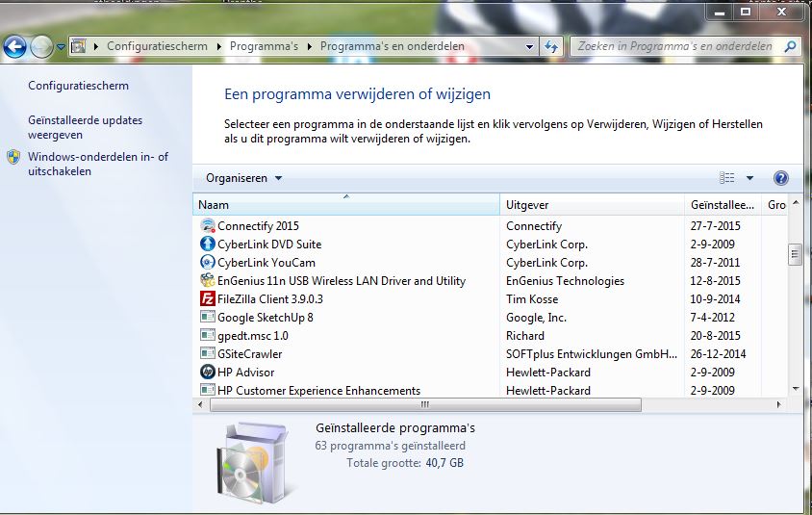812x515 pixels.
Task: Expand arrow after Configuratiescherm breadcrumb
Action: click(x=219, y=46)
